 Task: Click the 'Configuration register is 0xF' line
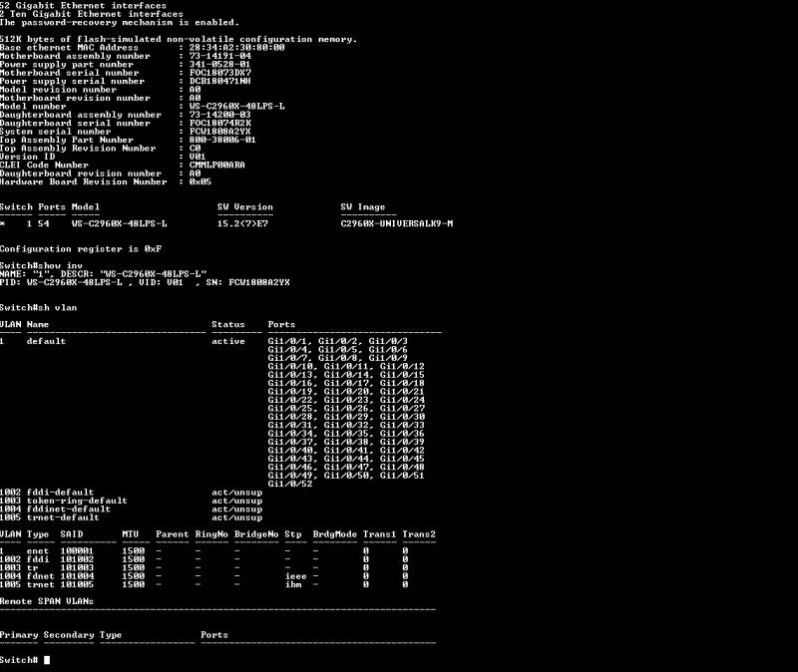(x=81, y=248)
